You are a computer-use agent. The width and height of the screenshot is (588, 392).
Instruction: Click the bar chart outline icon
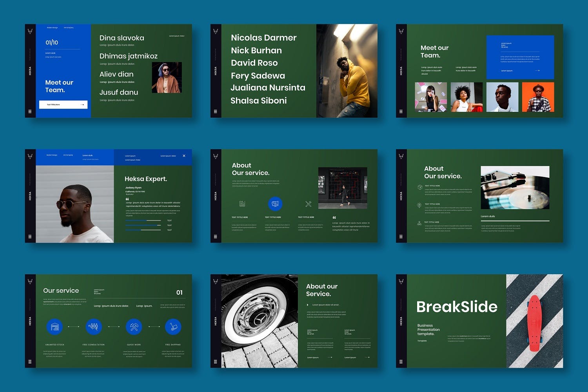tap(242, 204)
